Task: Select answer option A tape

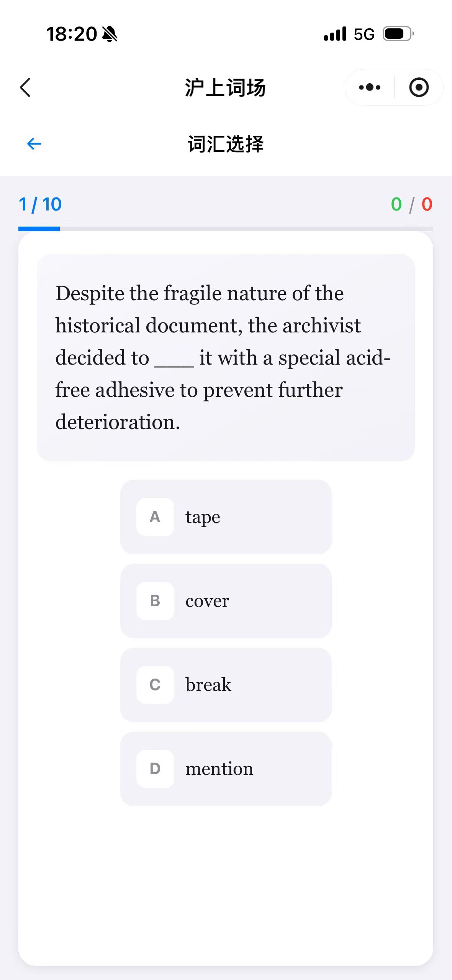Action: (226, 517)
